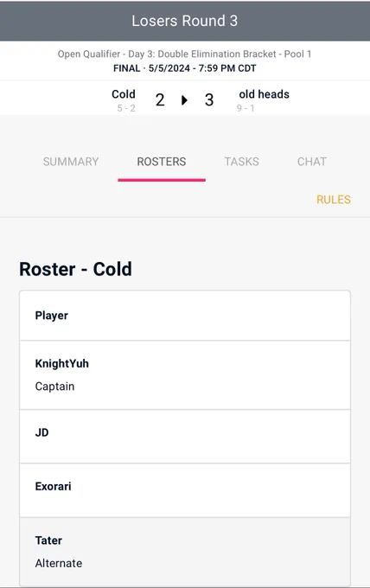
Task: Click the Losers Round 3 header
Action: (x=185, y=21)
